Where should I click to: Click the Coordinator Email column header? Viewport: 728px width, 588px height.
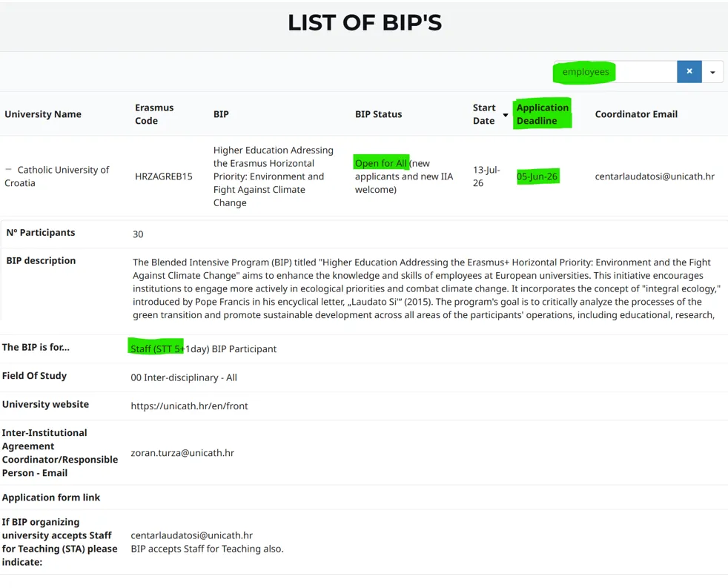pyautogui.click(x=636, y=114)
